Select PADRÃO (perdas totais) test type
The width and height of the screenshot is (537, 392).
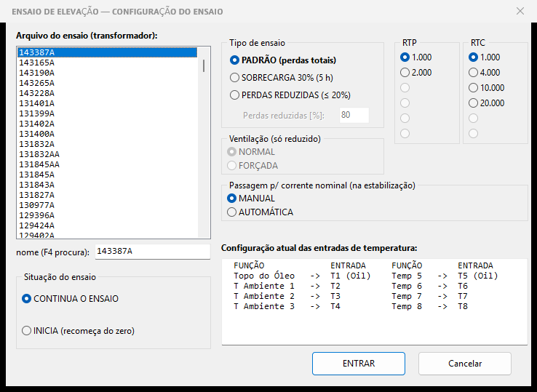coord(283,60)
